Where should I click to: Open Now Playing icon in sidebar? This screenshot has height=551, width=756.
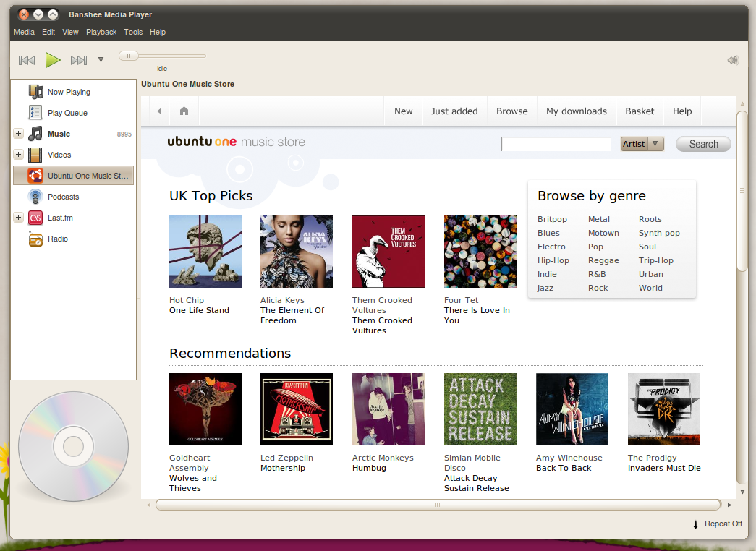[x=35, y=92]
